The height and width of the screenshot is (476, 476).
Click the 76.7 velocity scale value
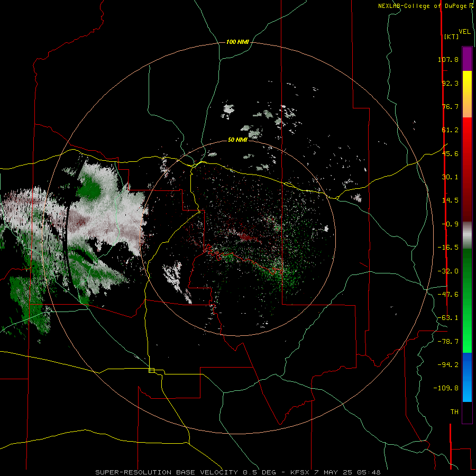point(450,106)
